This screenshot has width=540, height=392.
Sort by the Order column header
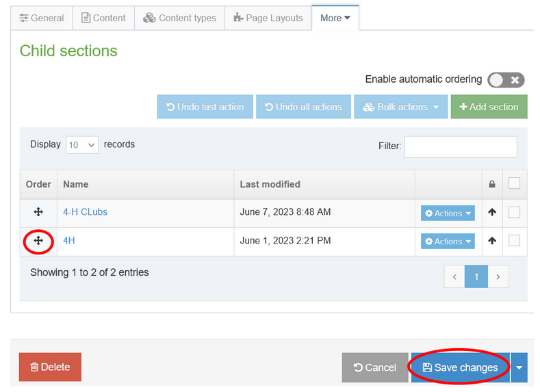click(x=38, y=185)
